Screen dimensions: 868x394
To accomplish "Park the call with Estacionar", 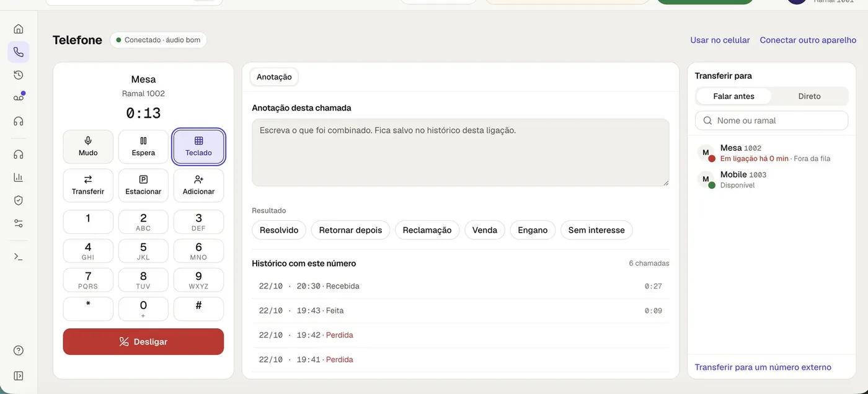I will point(143,186).
